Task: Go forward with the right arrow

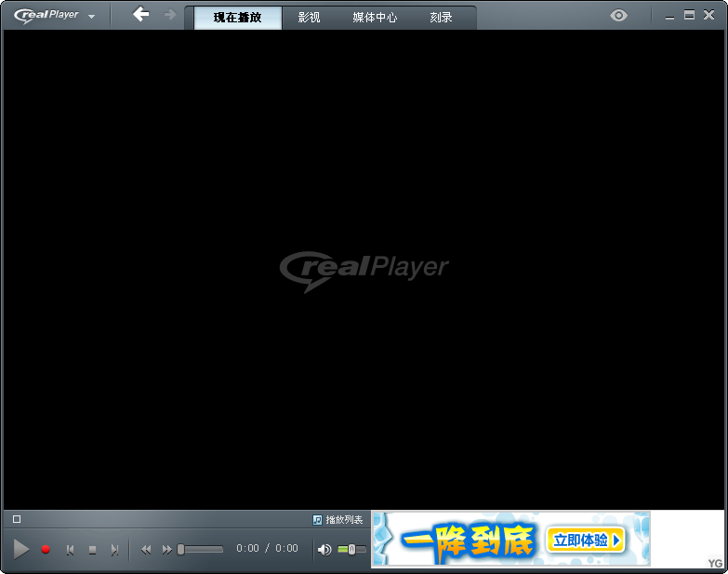Action: 170,14
